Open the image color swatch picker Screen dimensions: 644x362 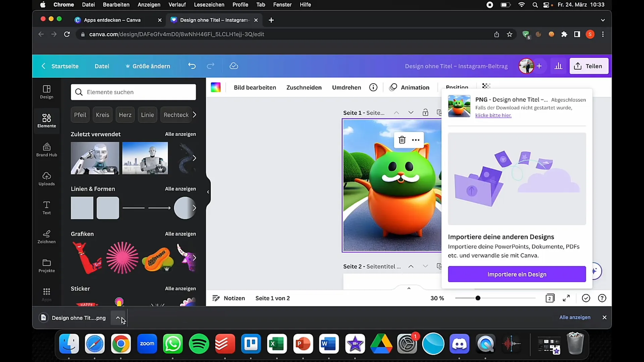(x=216, y=87)
